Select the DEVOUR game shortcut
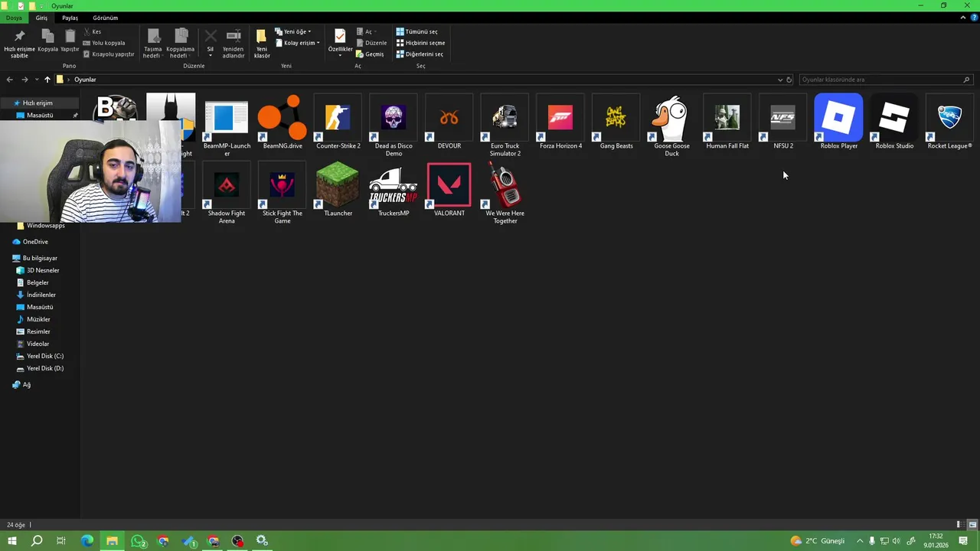Viewport: 980px width, 551px height. (449, 122)
